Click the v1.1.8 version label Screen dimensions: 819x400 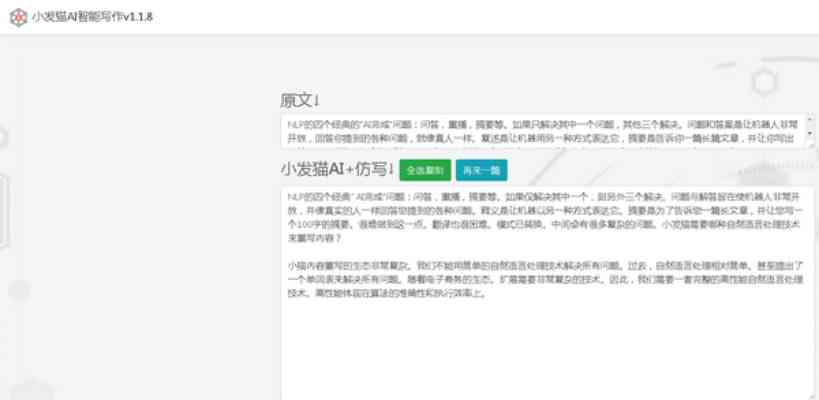point(139,18)
